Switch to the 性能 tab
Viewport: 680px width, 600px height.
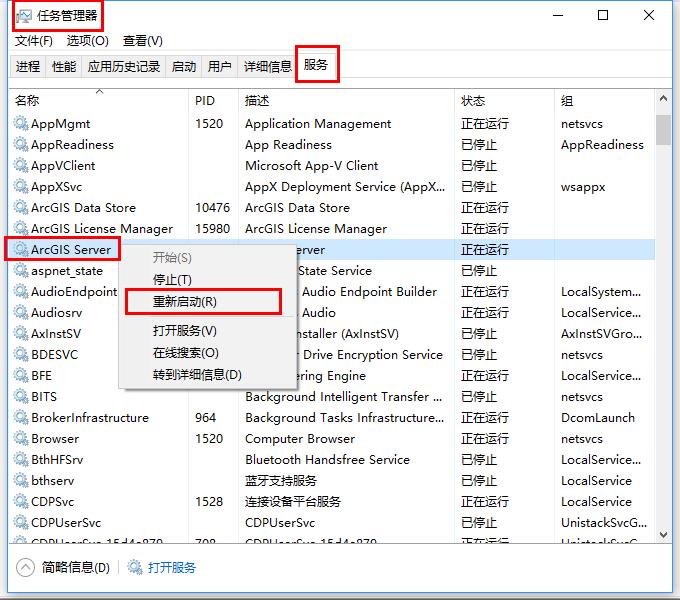click(x=64, y=66)
